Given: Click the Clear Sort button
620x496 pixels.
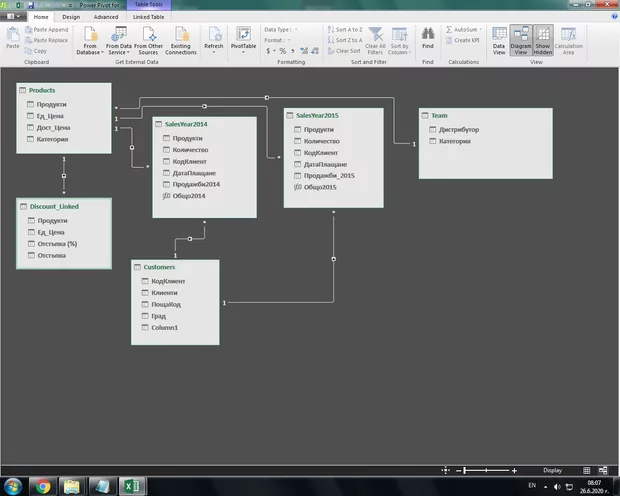Looking at the screenshot, I should [x=345, y=50].
